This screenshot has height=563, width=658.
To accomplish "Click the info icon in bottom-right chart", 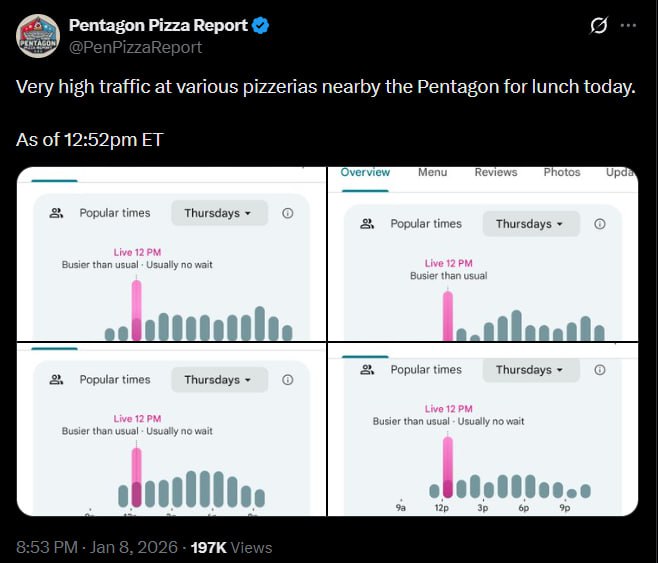I will click(x=600, y=370).
